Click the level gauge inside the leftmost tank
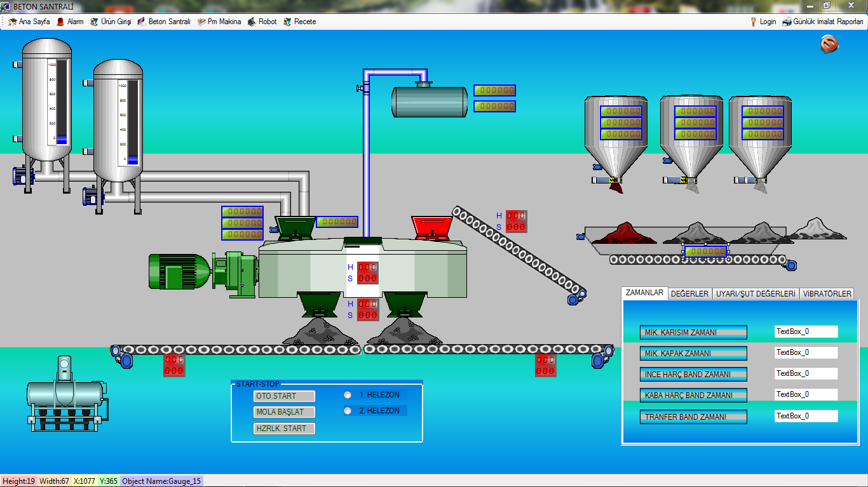This screenshot has width=868, height=487. [x=57, y=102]
